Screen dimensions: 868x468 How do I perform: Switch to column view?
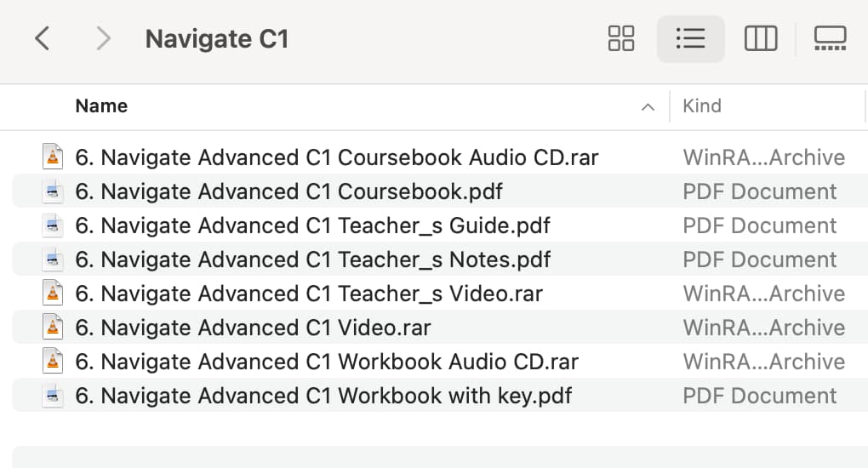(761, 39)
